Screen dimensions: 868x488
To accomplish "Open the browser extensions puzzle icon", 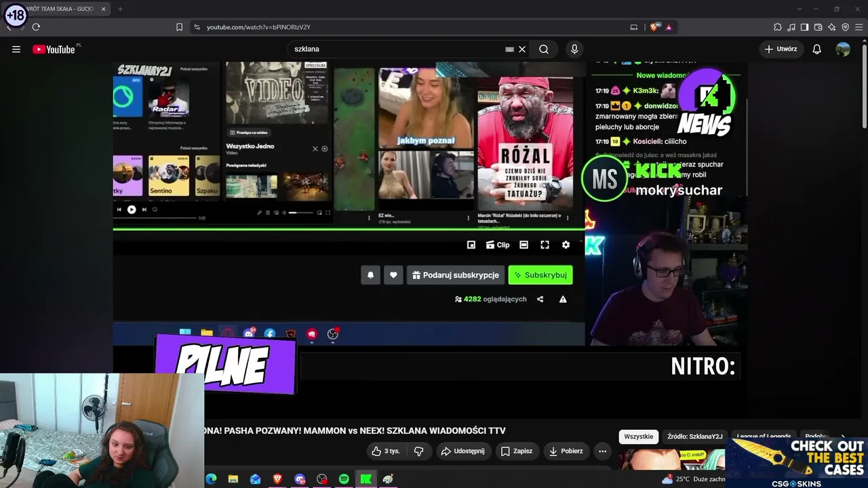I will coord(778,27).
